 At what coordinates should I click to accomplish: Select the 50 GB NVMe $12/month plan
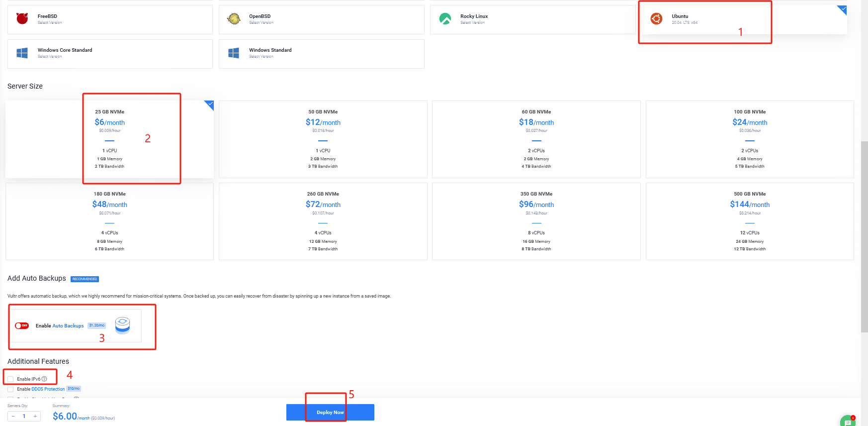(x=323, y=139)
